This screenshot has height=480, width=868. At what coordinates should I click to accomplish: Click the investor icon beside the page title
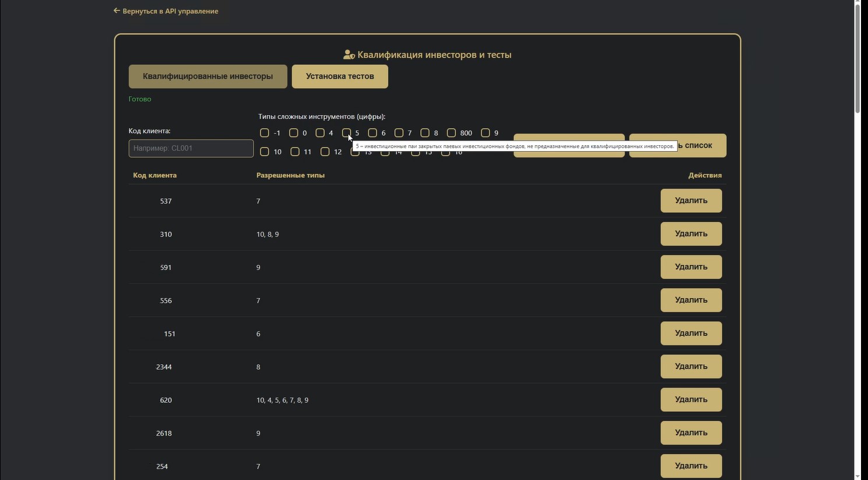[x=349, y=55]
